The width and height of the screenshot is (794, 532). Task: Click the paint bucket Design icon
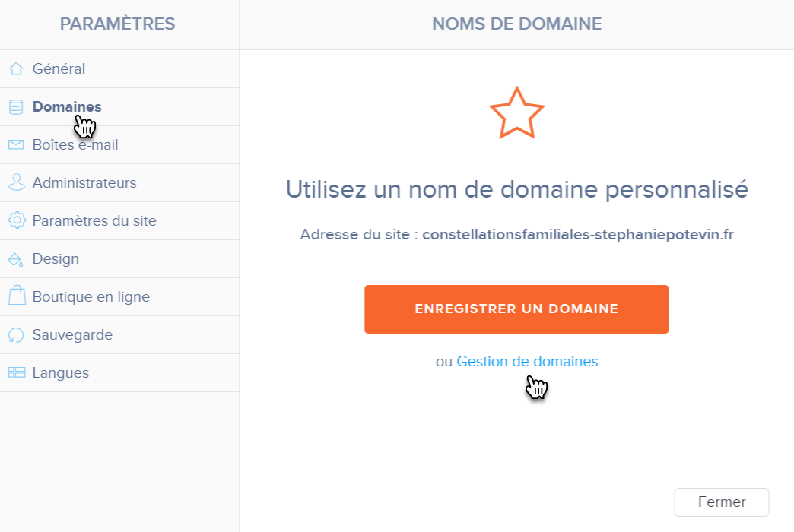pos(16,259)
